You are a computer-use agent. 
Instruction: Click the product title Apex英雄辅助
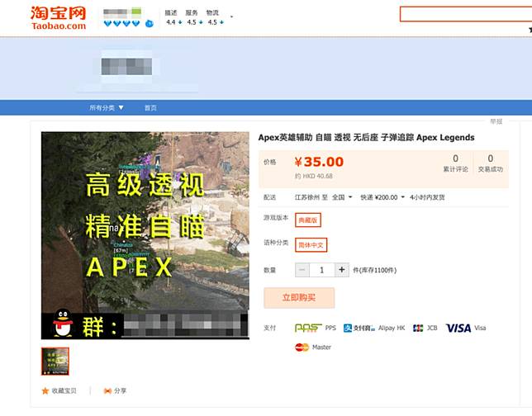point(366,137)
